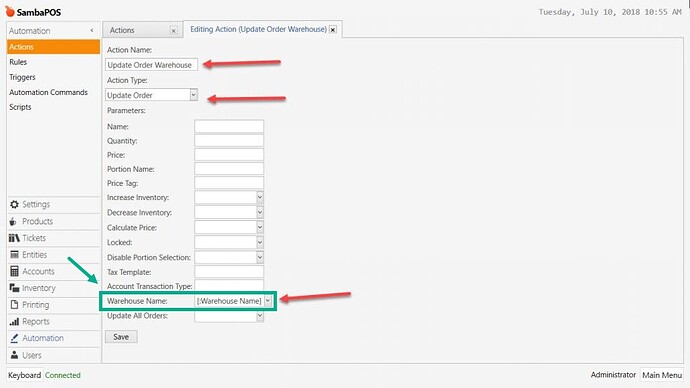Click the Reports label in sidebar
Screen dimensions: 690x388
pos(36,322)
